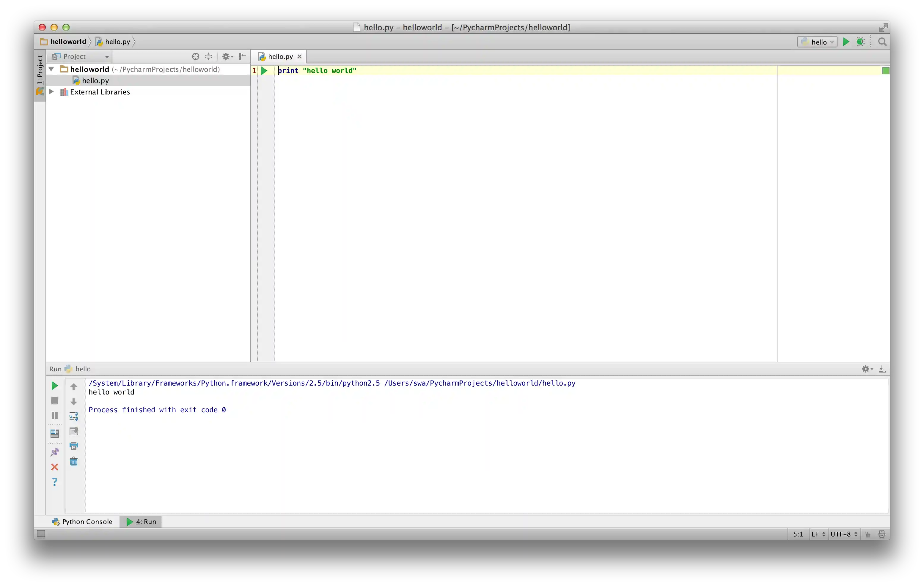
Task: Change LF line separator
Action: click(x=818, y=534)
